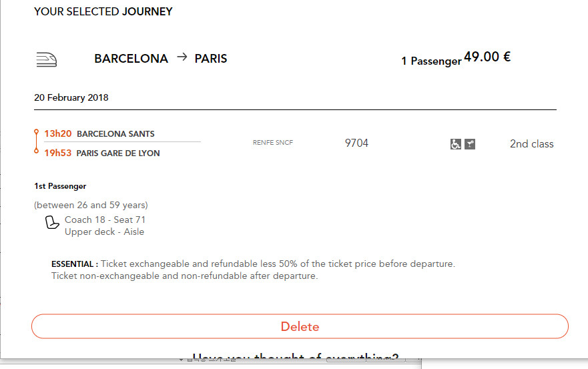Click the 2nd class label
Image resolution: width=588 pixels, height=369 pixels.
[x=531, y=143]
